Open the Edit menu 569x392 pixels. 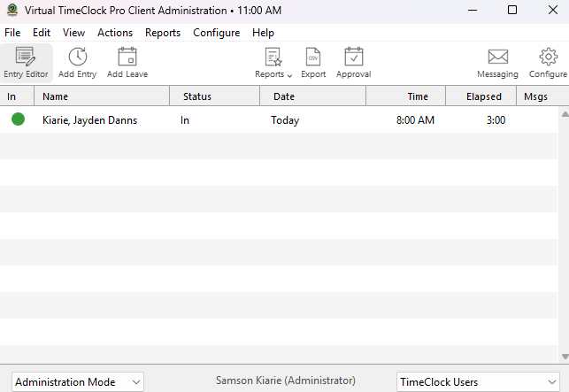tap(42, 33)
